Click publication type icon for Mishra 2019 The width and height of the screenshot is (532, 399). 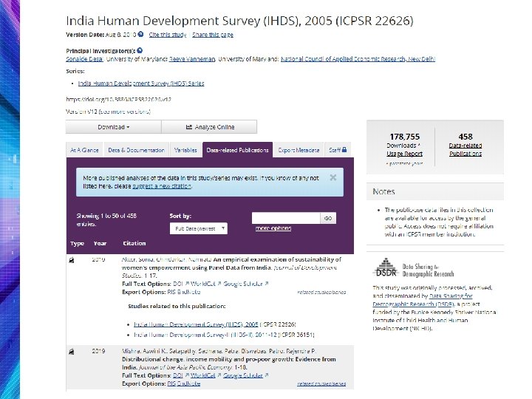click(72, 352)
